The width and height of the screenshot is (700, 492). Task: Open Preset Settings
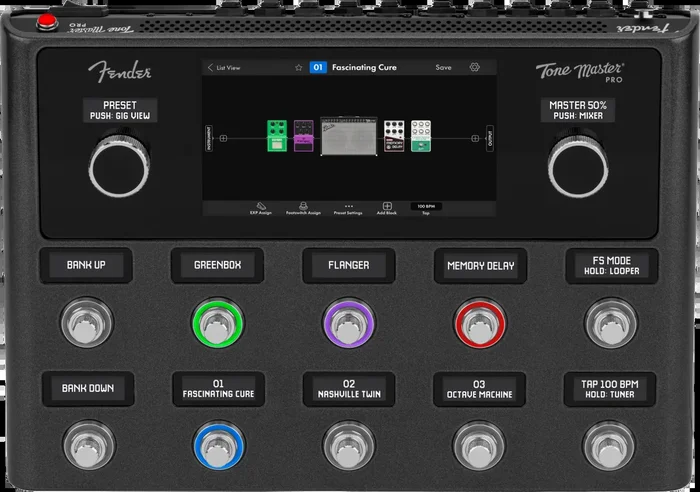click(x=348, y=208)
